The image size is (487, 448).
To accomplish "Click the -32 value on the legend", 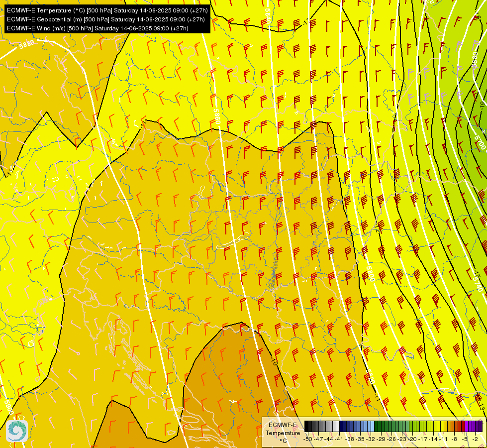I will pos(371,439).
